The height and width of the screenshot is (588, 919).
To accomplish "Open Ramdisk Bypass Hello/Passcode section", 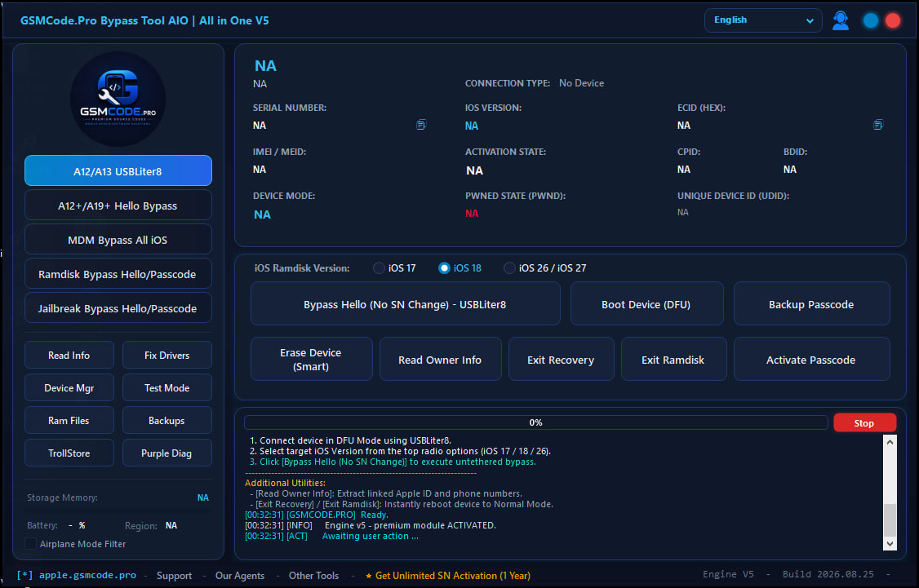I will 118,274.
